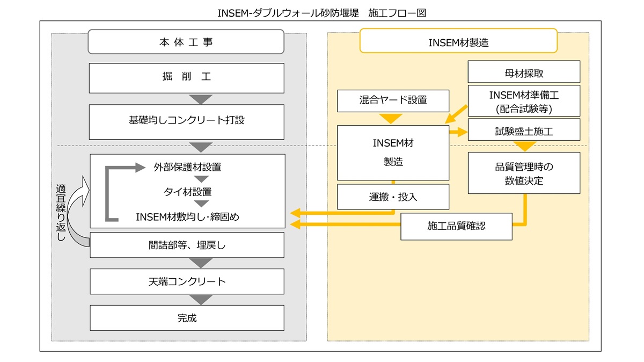Select the 混合ヤード設置 step
This screenshot has height=362, width=644.
point(393,100)
